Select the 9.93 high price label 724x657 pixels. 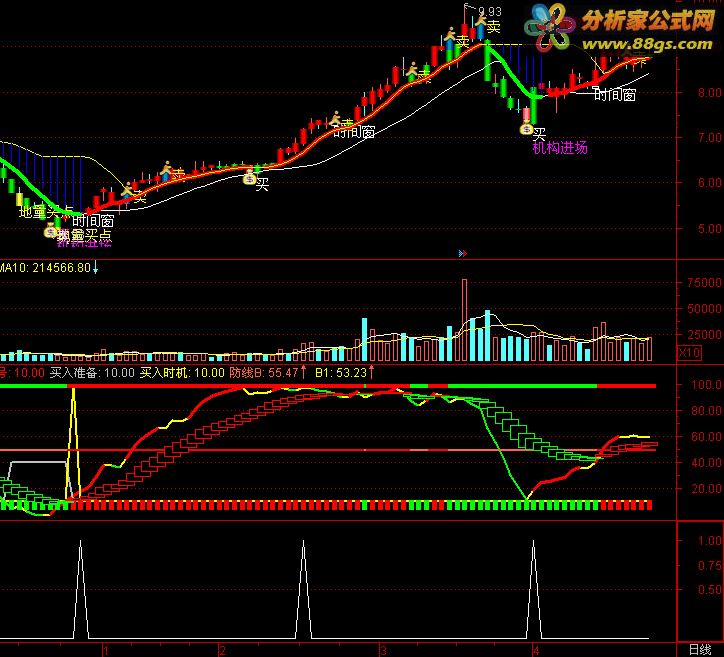pos(489,12)
